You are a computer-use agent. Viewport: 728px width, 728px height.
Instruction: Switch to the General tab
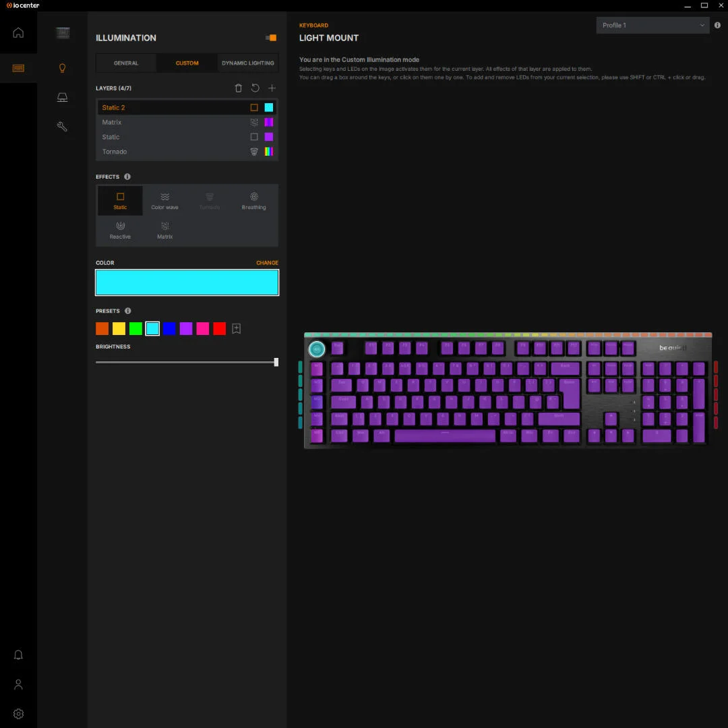coord(126,63)
